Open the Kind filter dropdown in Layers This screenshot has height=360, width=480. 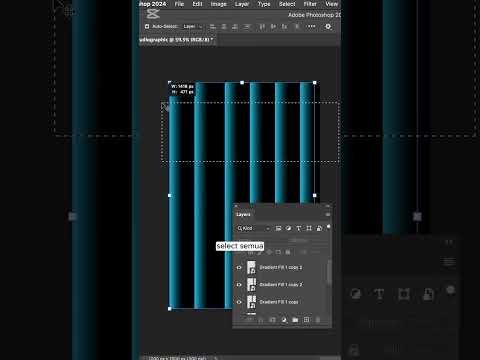(x=253, y=228)
